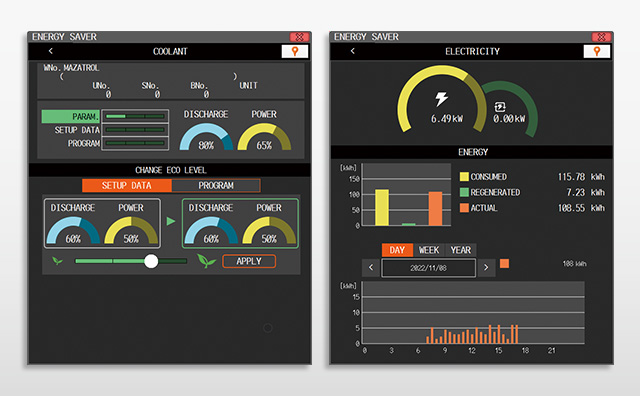
Task: Click the pin icon in Coolant header
Action: point(295,51)
